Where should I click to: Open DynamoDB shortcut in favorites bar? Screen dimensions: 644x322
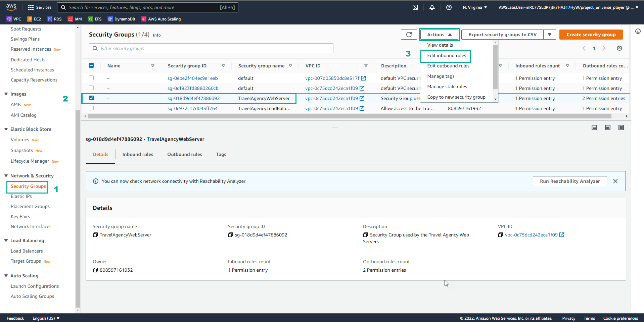click(x=121, y=19)
